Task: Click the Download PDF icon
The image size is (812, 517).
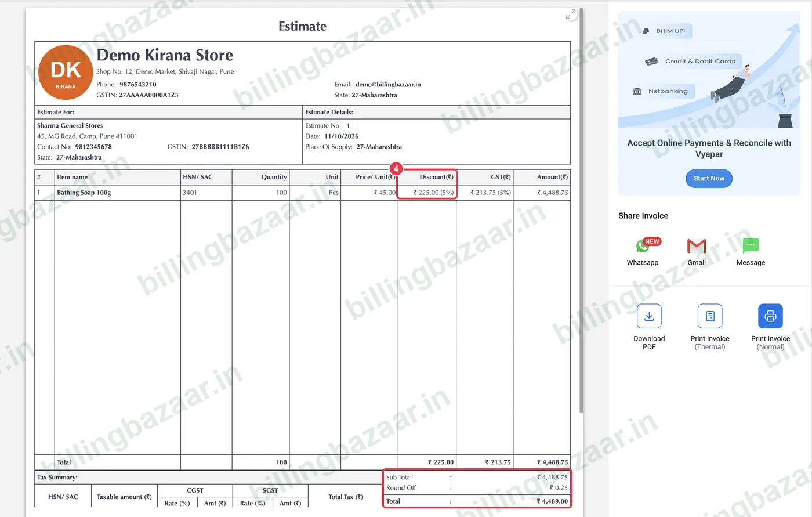Action: (649, 316)
